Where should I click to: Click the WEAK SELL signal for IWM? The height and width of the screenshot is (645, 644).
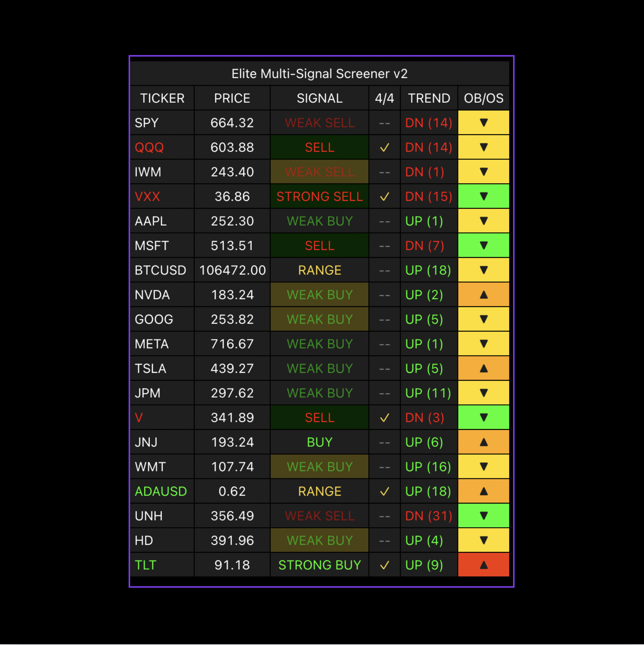319,172
